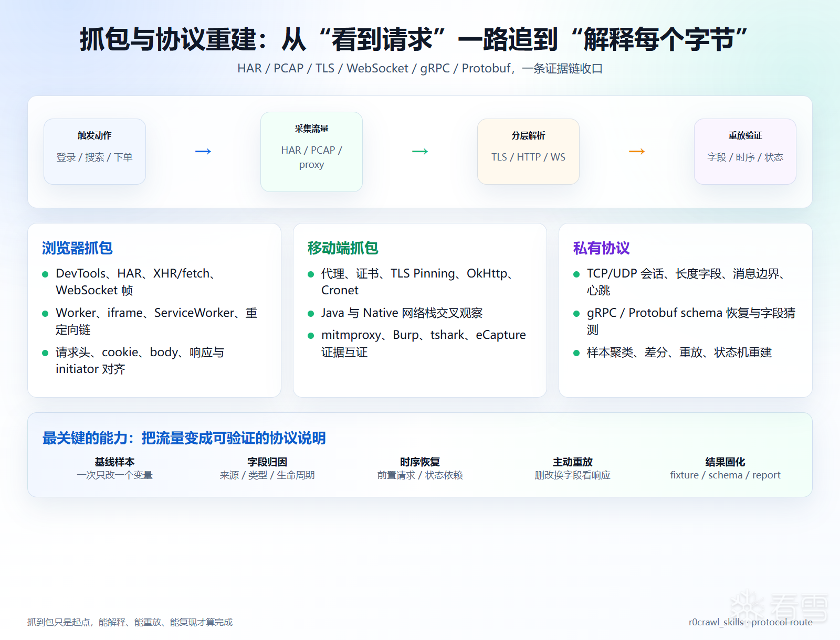840x640 pixels.
Task: Click bullet gRPC / Protobuf schema
Action: [x=691, y=321]
